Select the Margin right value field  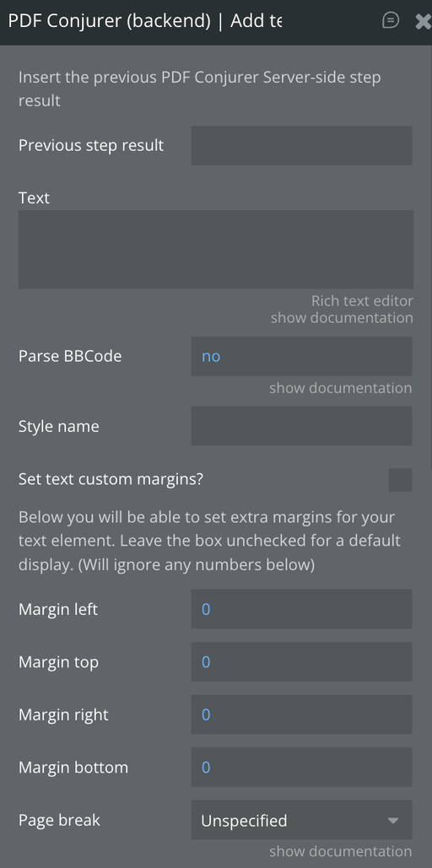[x=301, y=714]
